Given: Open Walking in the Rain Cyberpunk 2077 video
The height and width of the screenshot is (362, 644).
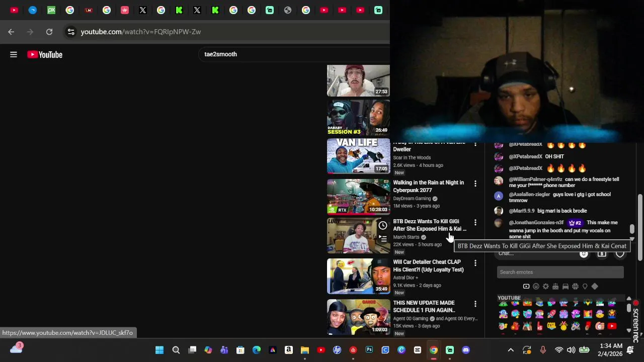Looking at the screenshot, I should click(x=428, y=187).
